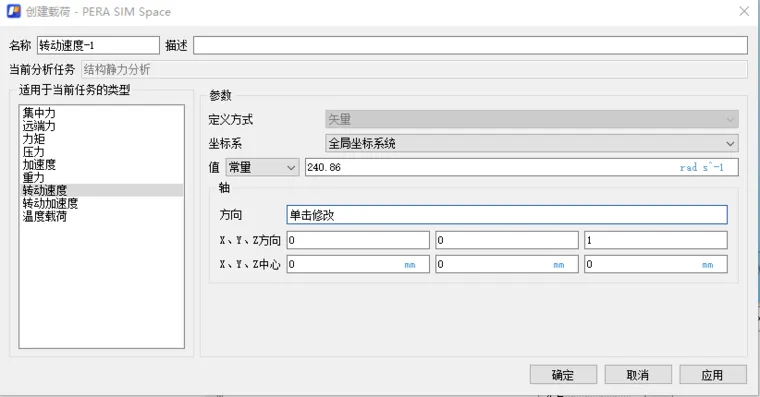Screen dimensions: 760x397
Task: Select 转动速度 in the type list
Action: 102,190
